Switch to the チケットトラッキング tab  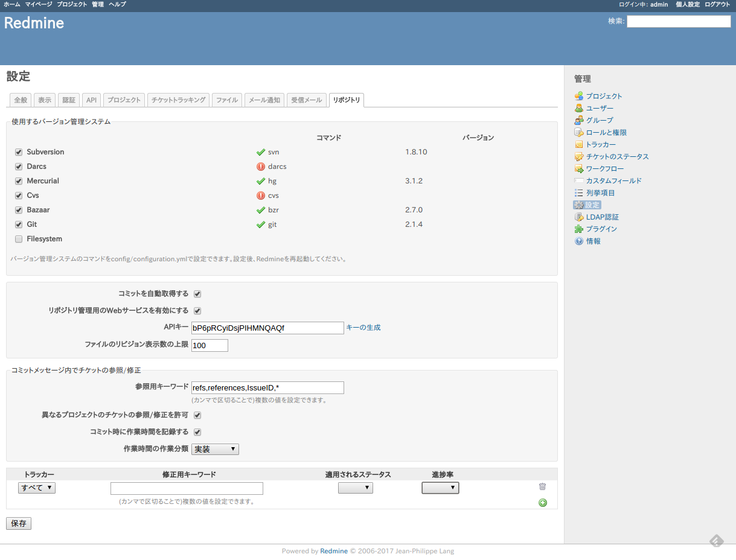pyautogui.click(x=179, y=100)
